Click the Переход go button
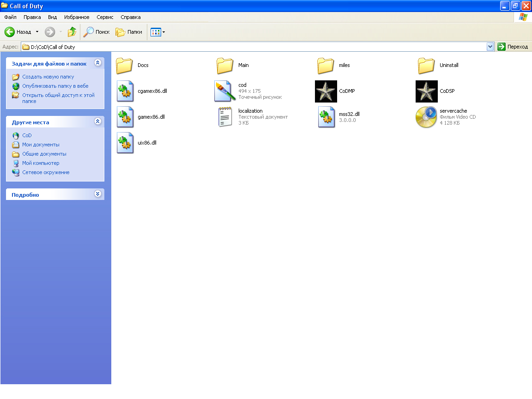This screenshot has height=399, width=532. point(513,47)
